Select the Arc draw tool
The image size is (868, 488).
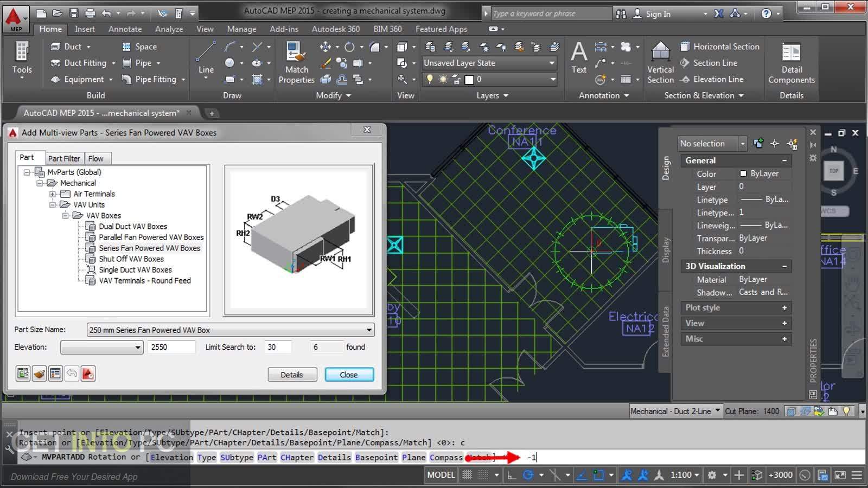point(230,47)
